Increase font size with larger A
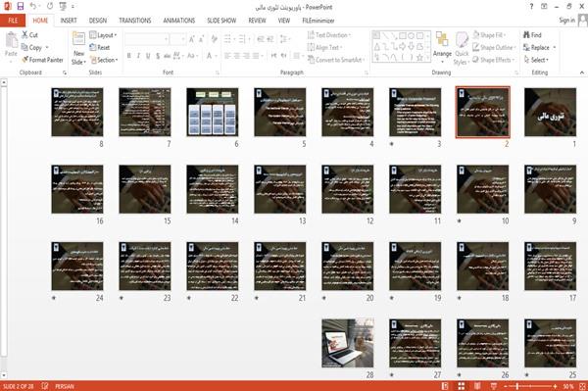 point(192,39)
